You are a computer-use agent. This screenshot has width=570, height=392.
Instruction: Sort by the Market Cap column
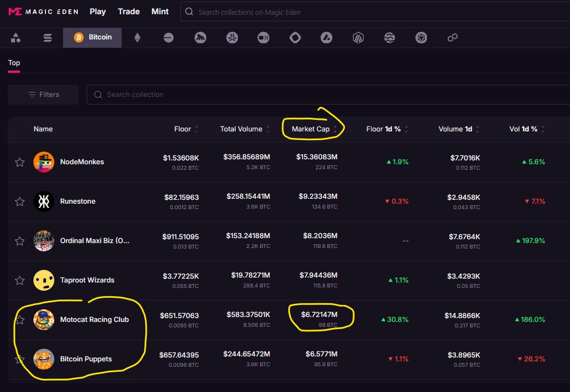pos(314,129)
